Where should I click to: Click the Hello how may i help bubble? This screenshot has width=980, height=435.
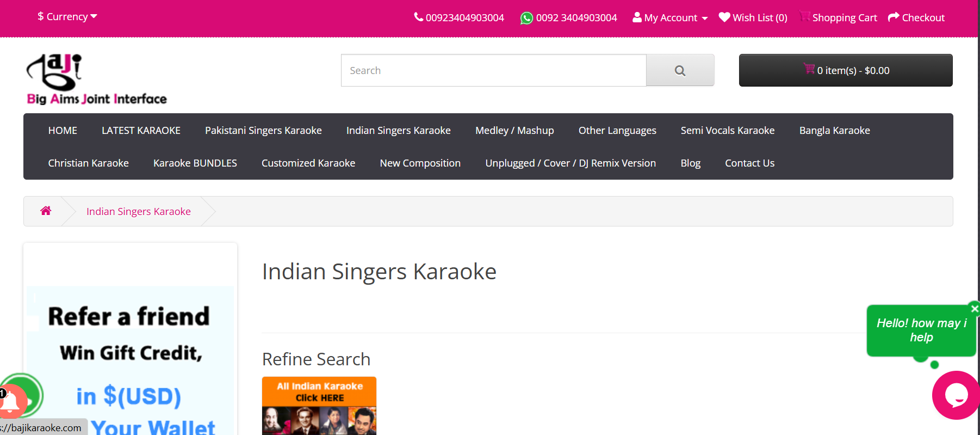click(x=921, y=330)
